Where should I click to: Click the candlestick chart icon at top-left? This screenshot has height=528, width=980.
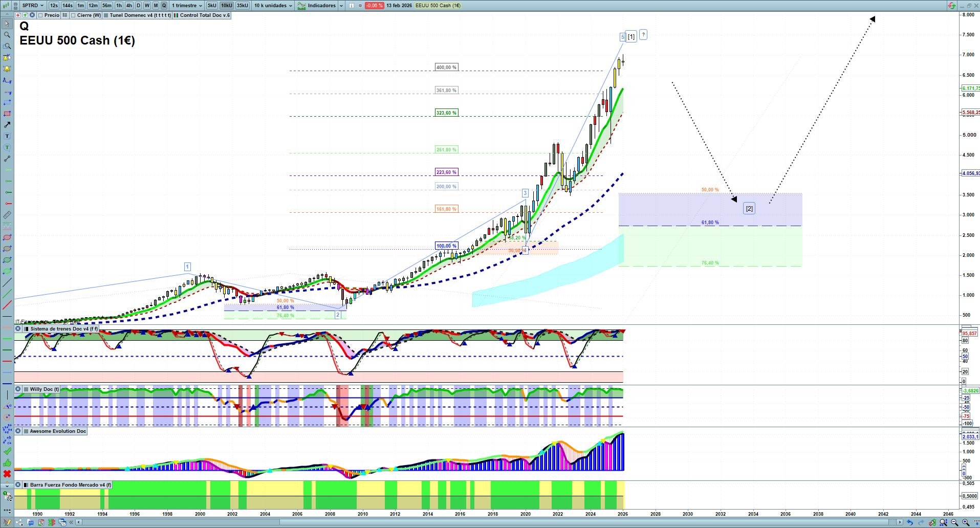6,6
